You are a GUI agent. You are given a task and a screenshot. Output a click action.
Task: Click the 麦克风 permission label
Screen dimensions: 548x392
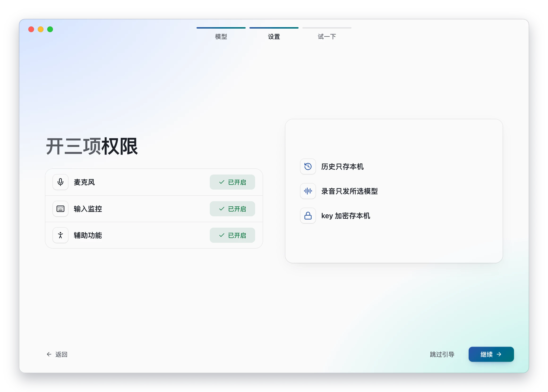tap(84, 182)
